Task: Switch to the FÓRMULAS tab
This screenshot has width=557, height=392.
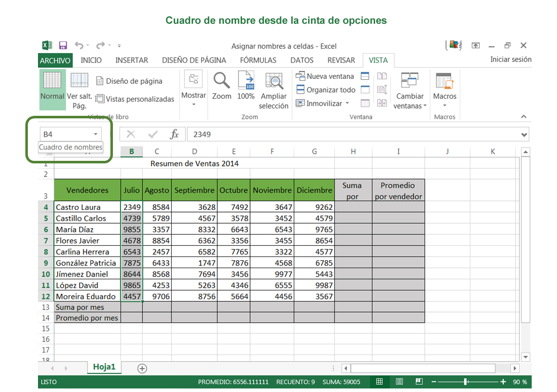Action: 258,60
